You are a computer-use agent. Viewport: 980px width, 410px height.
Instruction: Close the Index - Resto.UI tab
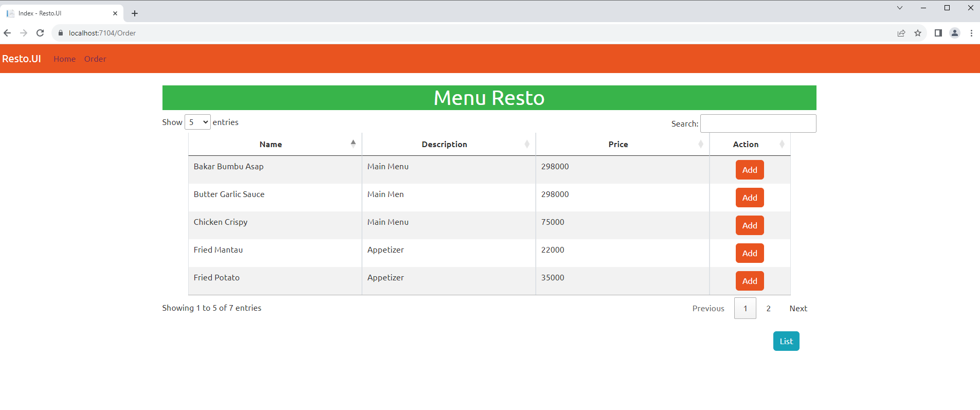pyautogui.click(x=115, y=13)
